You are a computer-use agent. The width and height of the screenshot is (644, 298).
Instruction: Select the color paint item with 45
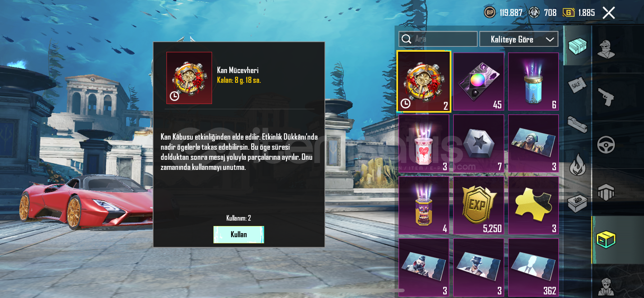[479, 82]
